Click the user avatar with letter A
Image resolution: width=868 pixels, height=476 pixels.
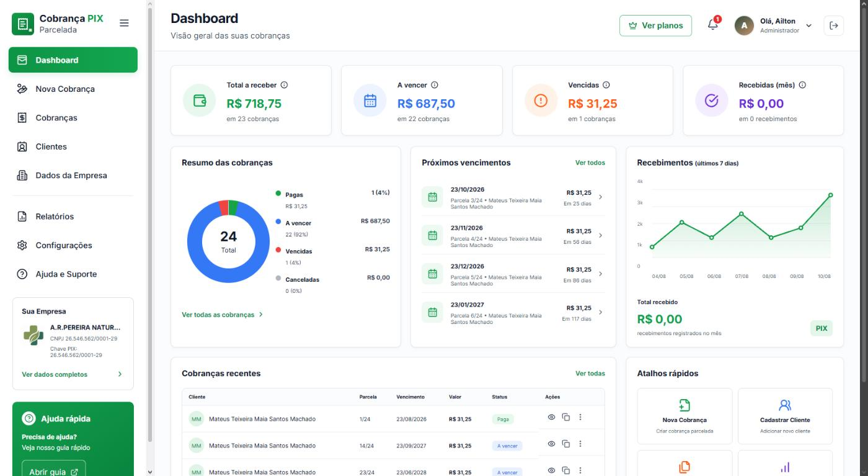point(744,25)
